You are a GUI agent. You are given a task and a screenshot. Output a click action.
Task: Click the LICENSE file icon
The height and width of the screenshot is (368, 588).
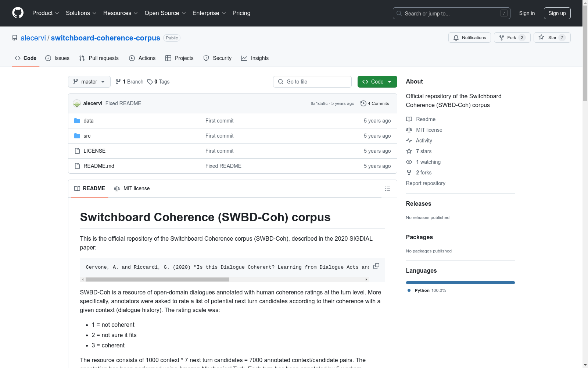tap(77, 151)
